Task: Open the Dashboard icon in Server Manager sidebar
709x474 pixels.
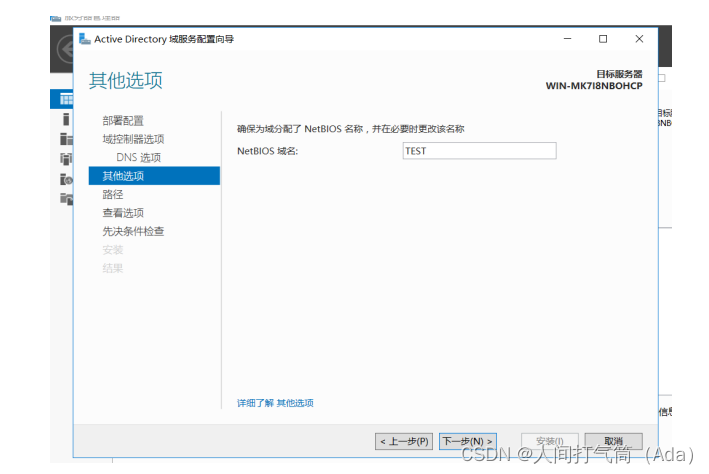Action: (66, 99)
